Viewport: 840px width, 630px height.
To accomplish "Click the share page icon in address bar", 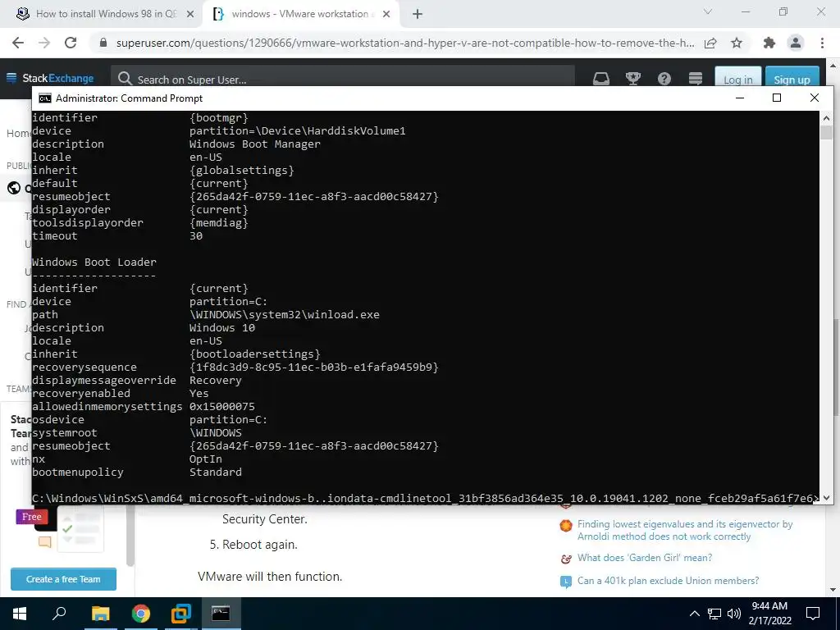I will tap(710, 43).
